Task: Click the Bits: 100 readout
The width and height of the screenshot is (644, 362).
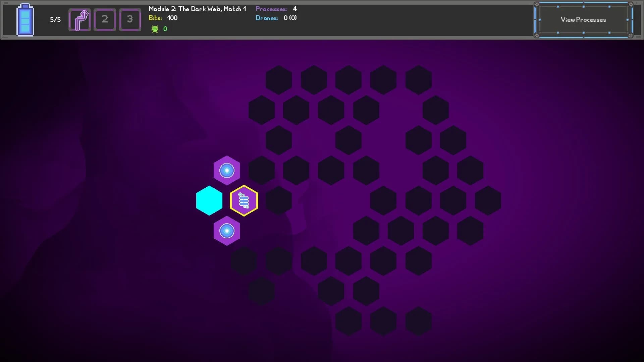Action: pos(163,18)
